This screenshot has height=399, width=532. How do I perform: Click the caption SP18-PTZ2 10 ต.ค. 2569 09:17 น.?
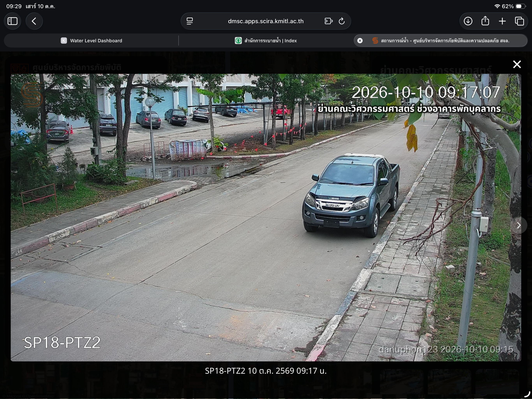click(x=266, y=371)
